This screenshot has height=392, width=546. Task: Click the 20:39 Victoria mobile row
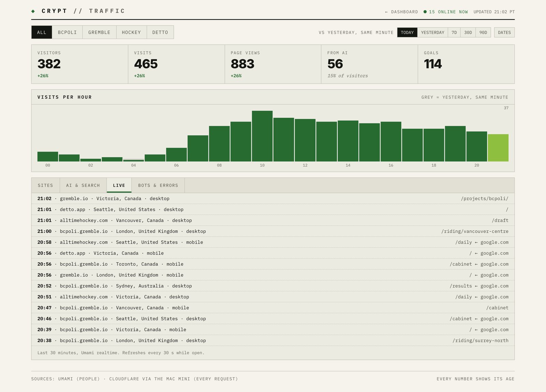273,330
